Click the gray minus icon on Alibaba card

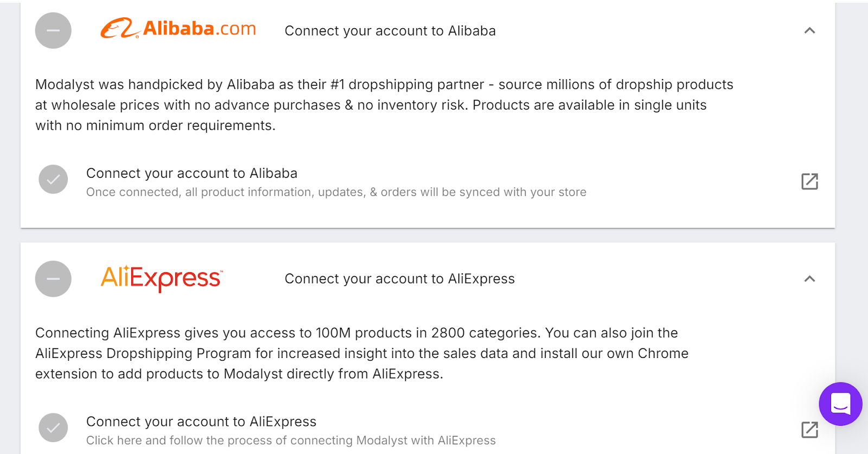click(53, 30)
